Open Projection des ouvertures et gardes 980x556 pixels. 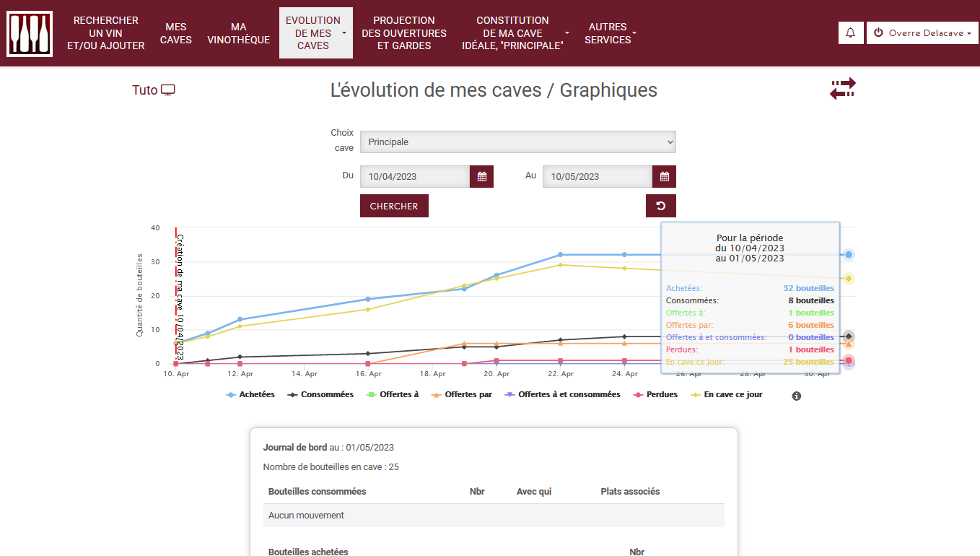pos(404,33)
